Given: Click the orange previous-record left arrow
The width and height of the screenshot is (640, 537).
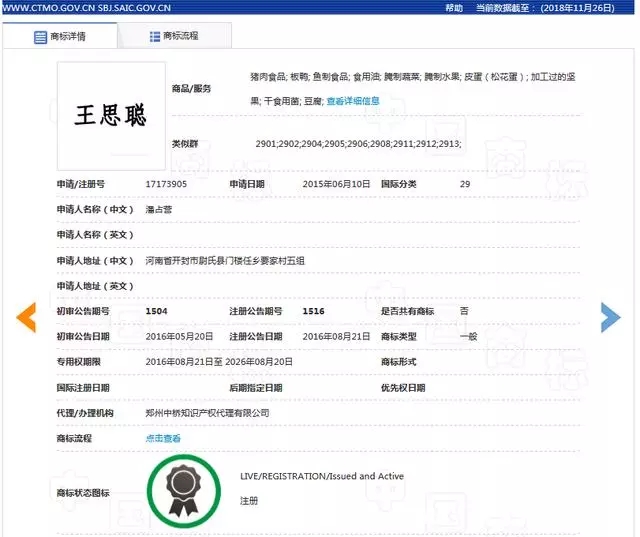Looking at the screenshot, I should (x=26, y=316).
